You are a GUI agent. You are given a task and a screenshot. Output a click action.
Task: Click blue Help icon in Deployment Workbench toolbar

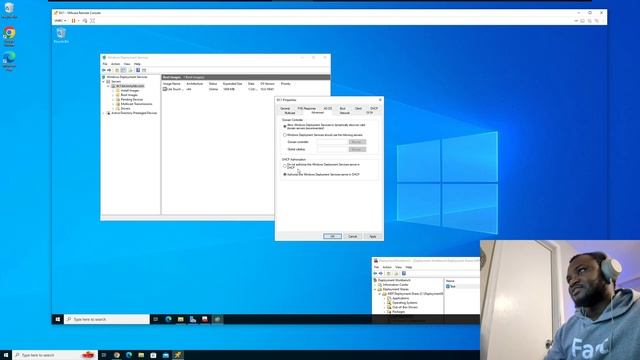pos(404,273)
